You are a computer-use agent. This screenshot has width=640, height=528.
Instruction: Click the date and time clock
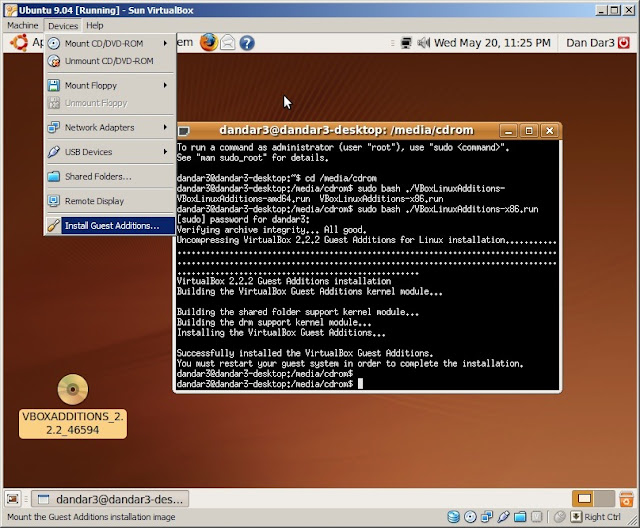(492, 43)
